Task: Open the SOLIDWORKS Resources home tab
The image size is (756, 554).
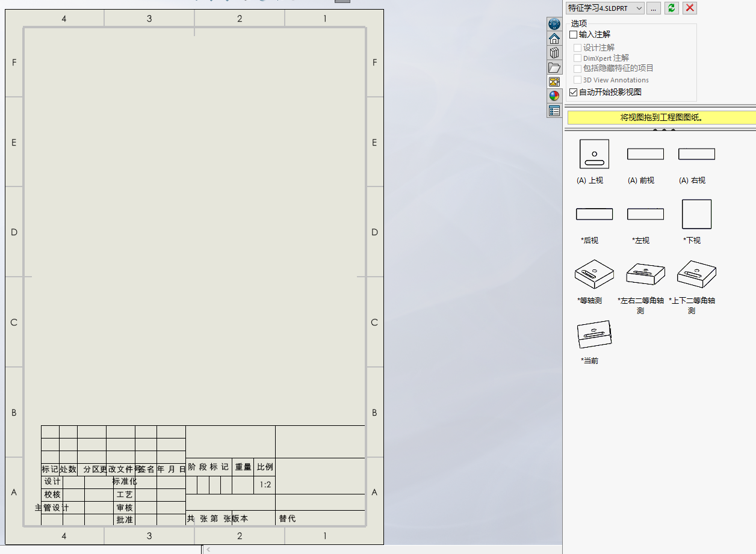Action: coord(554,38)
